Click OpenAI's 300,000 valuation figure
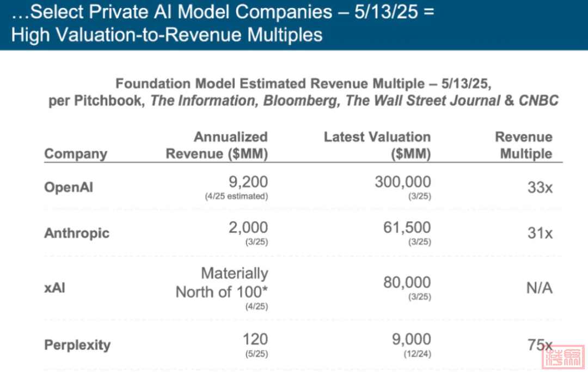Screen dimensions: 588x372 coord(402,182)
